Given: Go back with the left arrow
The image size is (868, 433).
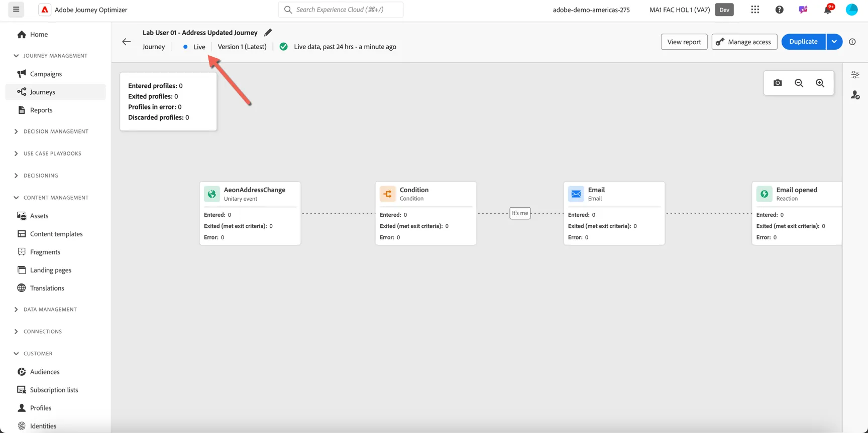Looking at the screenshot, I should (127, 42).
